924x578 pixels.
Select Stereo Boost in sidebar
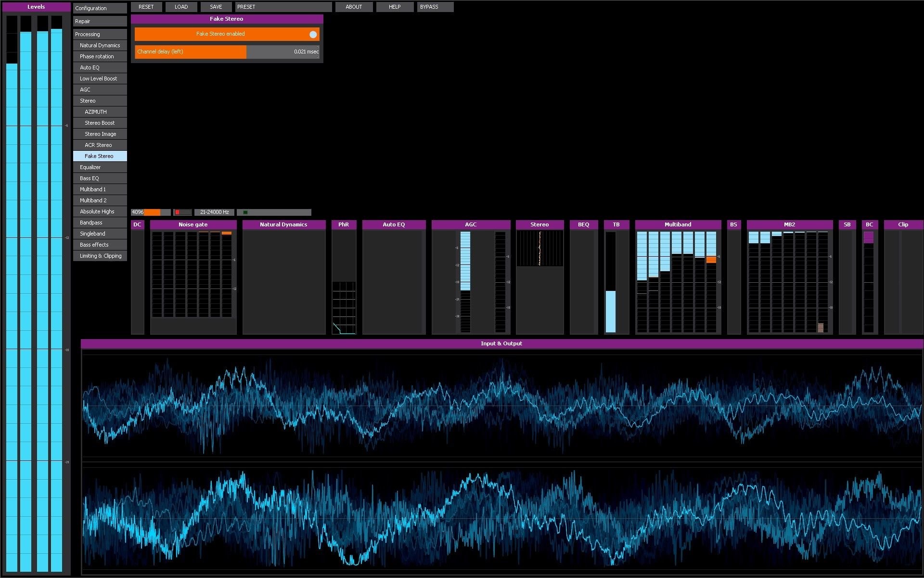[x=100, y=123]
